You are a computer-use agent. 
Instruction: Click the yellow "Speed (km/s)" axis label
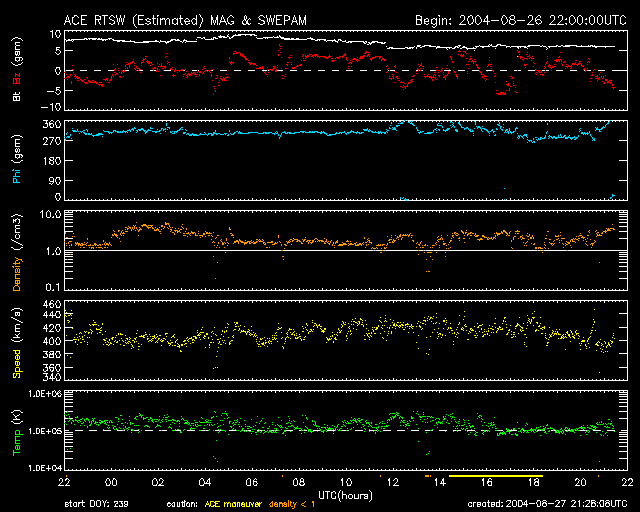(x=18, y=341)
